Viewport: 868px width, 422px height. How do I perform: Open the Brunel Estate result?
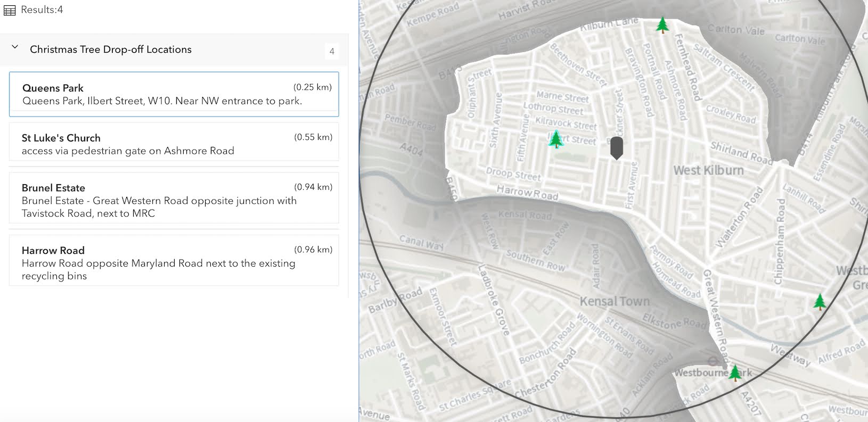click(x=174, y=198)
